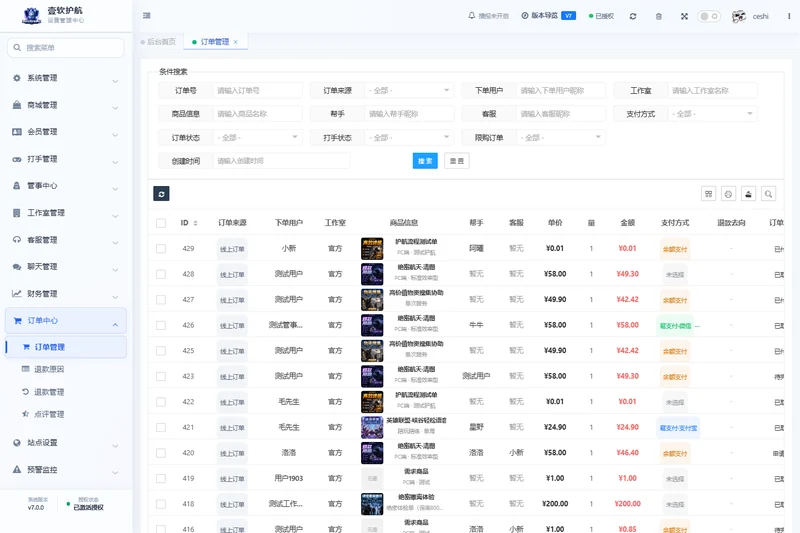
Task: Open the 版本导览 version guide
Action: pos(548,16)
